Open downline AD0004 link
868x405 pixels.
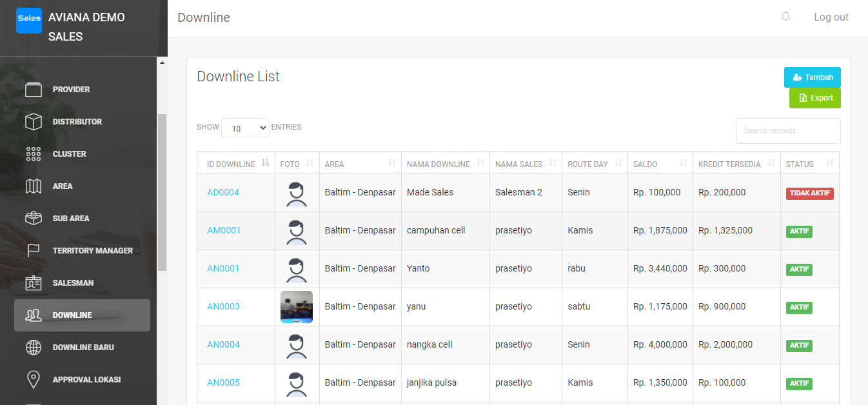223,192
